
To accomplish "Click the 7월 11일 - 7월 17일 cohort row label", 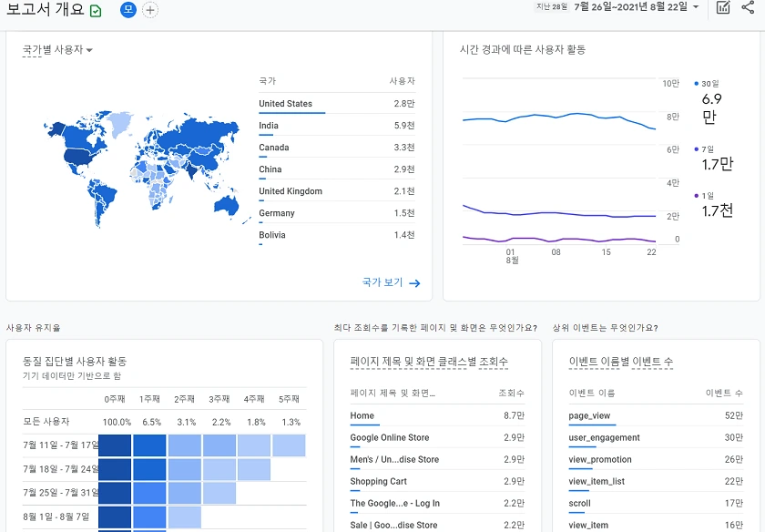I will coord(60,445).
